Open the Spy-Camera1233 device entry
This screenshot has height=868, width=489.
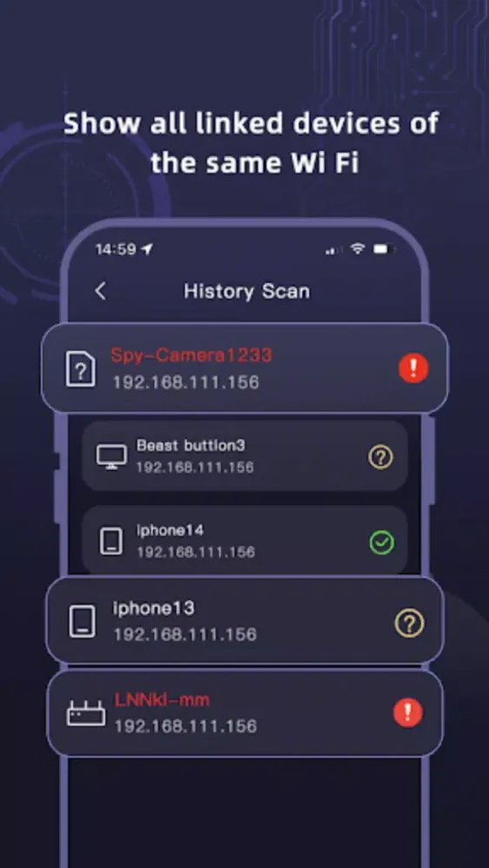pyautogui.click(x=244, y=368)
